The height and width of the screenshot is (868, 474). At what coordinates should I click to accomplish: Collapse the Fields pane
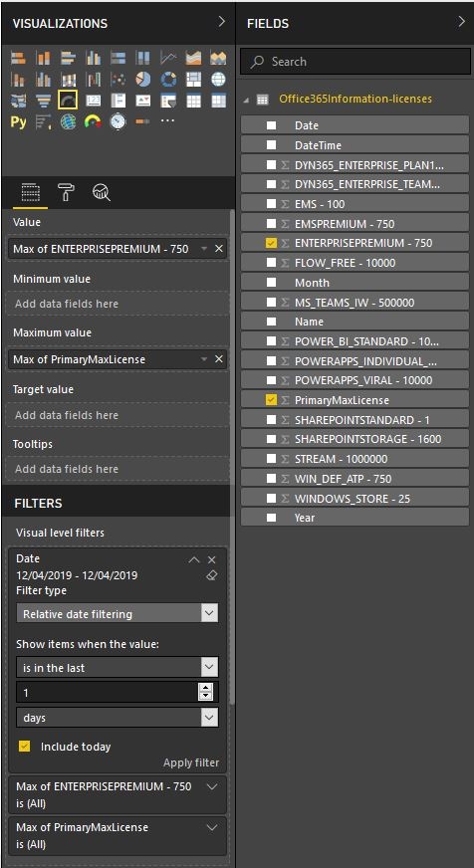tap(462, 22)
